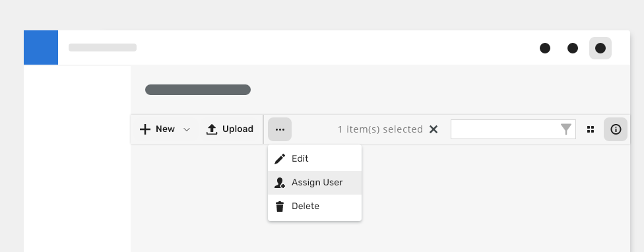Click the trash icon beside Delete
The image size is (644, 252).
(280, 206)
